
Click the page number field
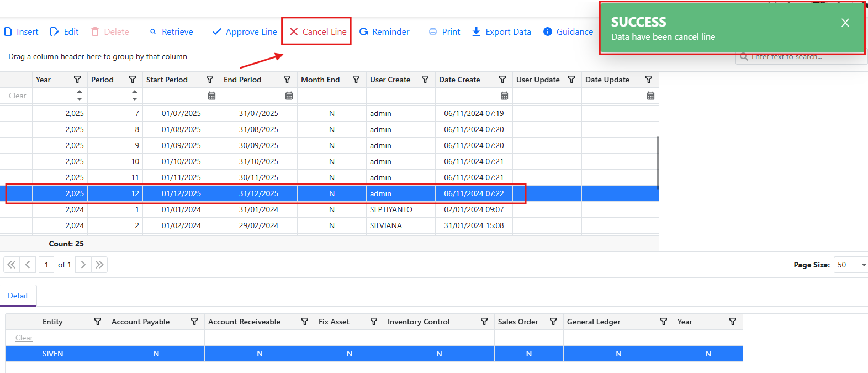point(46,265)
